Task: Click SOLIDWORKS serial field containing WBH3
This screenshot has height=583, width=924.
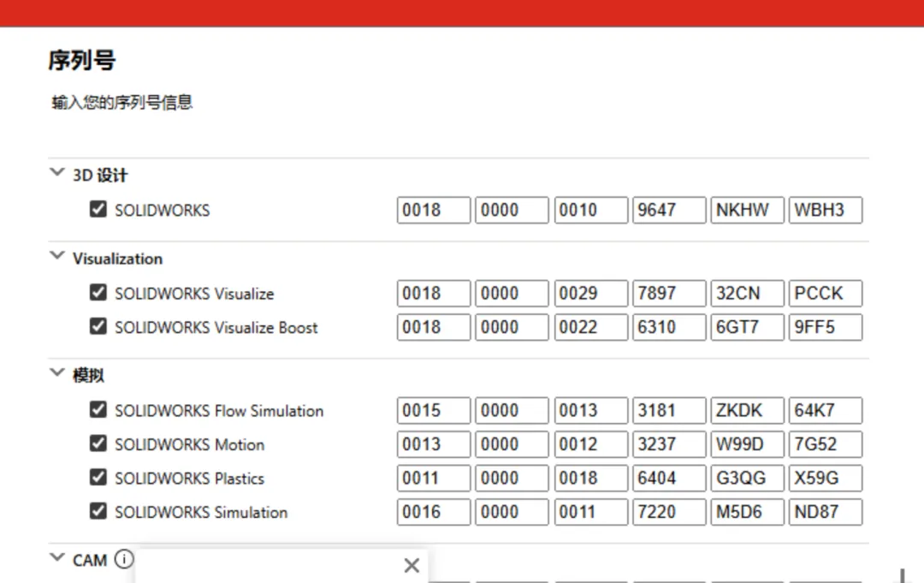Action: click(x=826, y=210)
